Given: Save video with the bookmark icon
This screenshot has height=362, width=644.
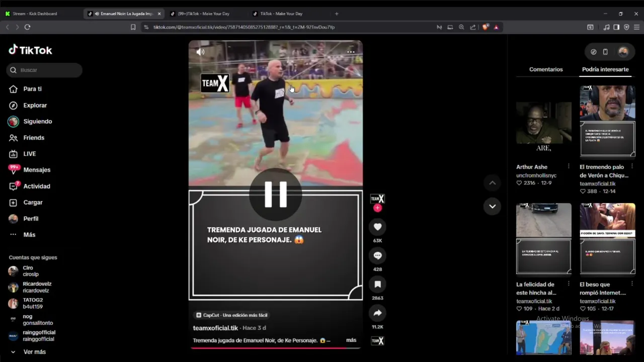Looking at the screenshot, I should (377, 284).
